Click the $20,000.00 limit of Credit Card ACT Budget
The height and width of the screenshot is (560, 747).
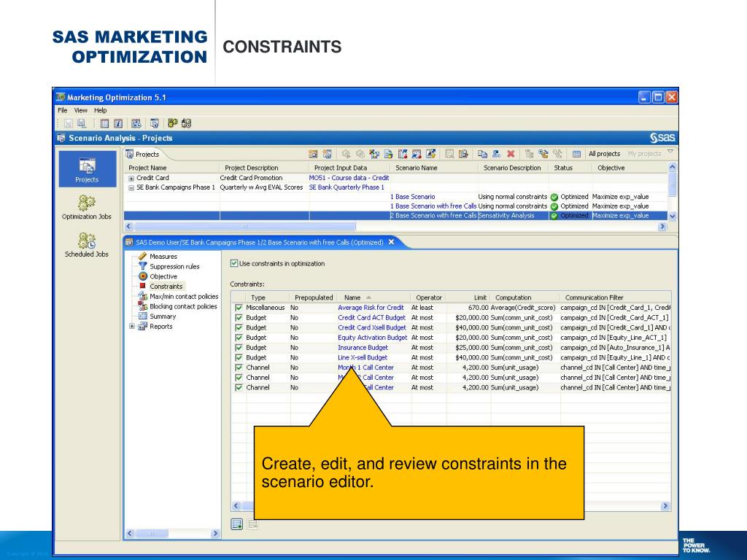pyautogui.click(x=472, y=318)
